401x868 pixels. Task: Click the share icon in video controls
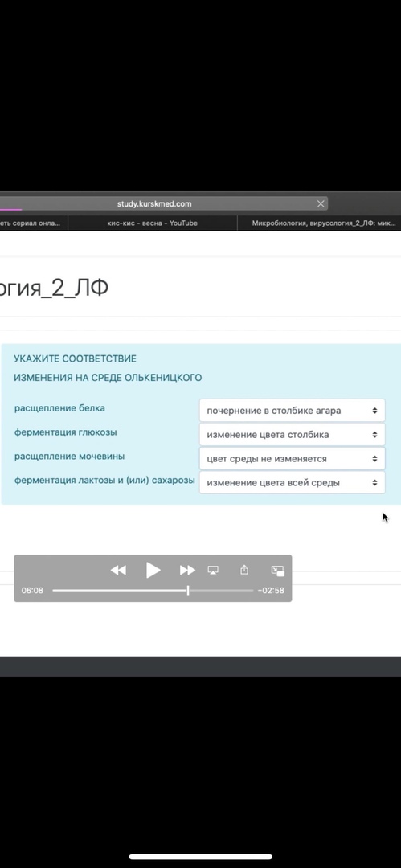(x=244, y=570)
